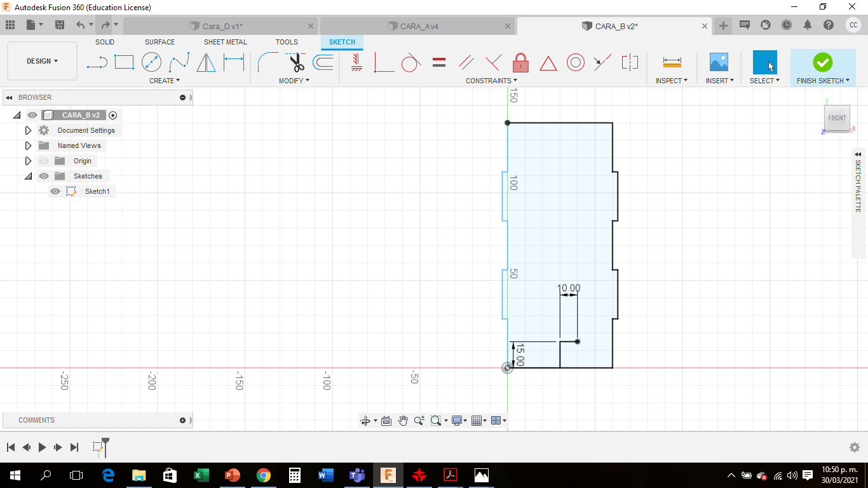868x488 pixels.
Task: Select the two-point Rectangle tool
Action: click(x=124, y=62)
